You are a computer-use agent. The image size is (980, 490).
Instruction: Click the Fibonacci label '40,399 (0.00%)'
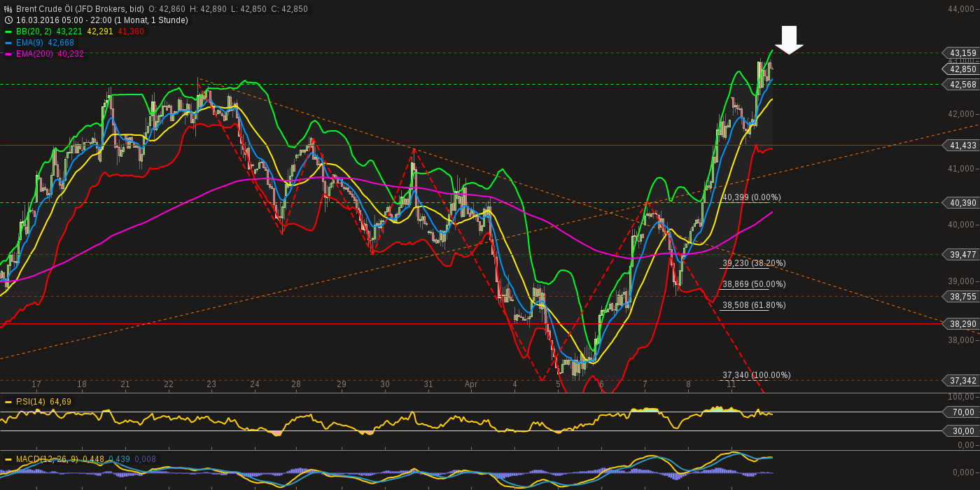coord(752,197)
